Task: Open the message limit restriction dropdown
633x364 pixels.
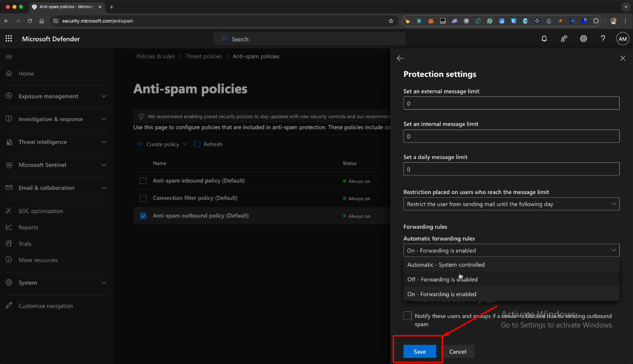Action: click(511, 204)
